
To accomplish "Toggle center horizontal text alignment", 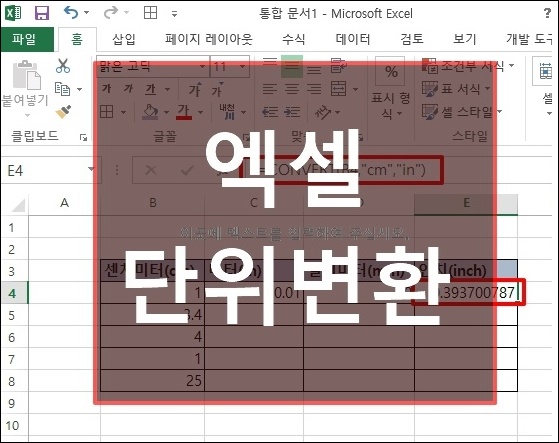I will click(292, 89).
